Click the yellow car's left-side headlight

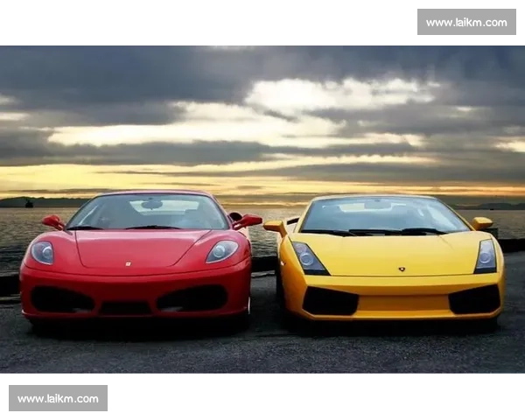point(309,258)
